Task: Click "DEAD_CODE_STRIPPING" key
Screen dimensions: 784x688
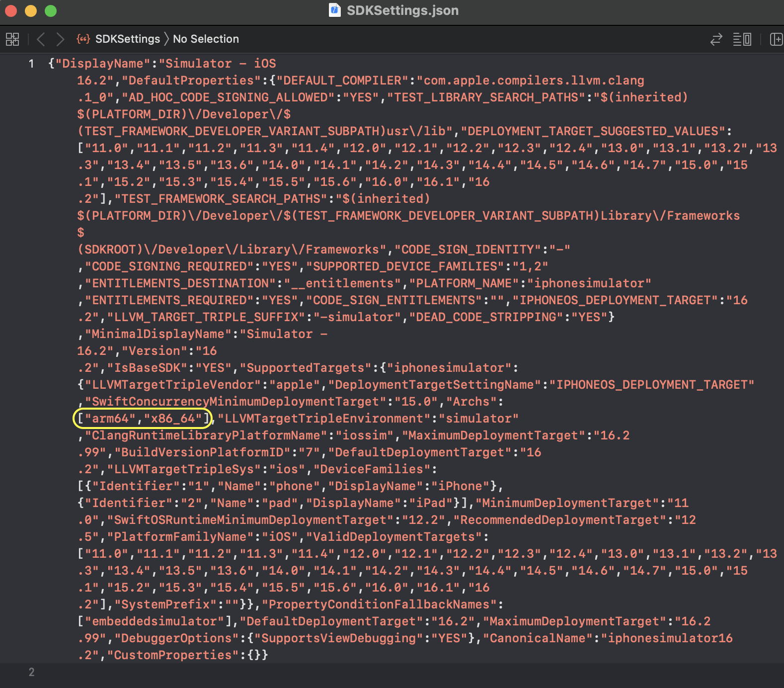Action: click(x=486, y=317)
